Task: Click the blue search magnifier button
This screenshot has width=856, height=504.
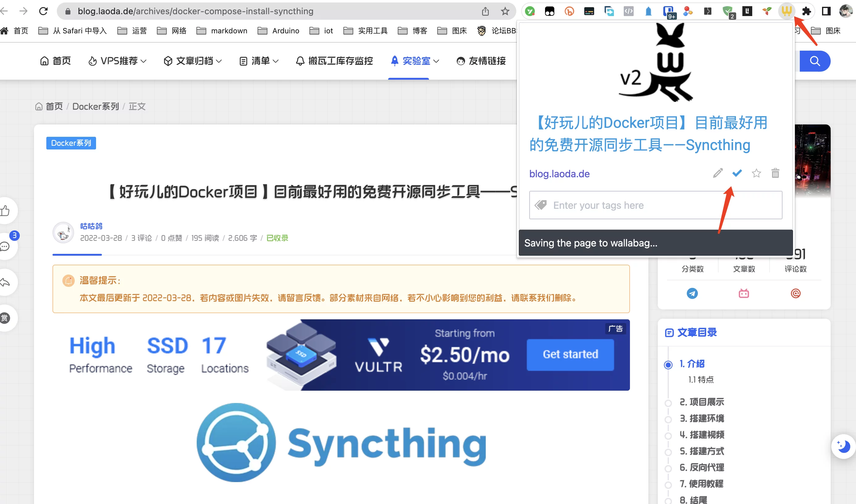Action: click(x=815, y=61)
